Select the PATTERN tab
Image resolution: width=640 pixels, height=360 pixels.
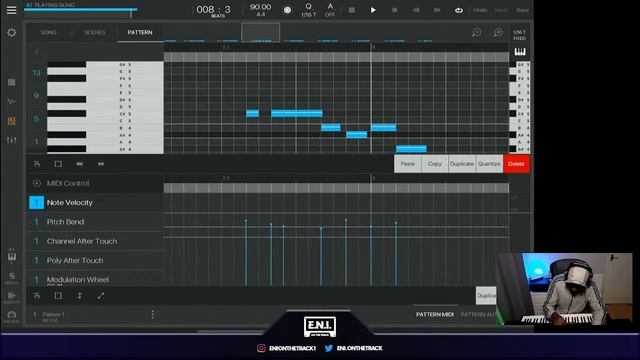coord(140,32)
